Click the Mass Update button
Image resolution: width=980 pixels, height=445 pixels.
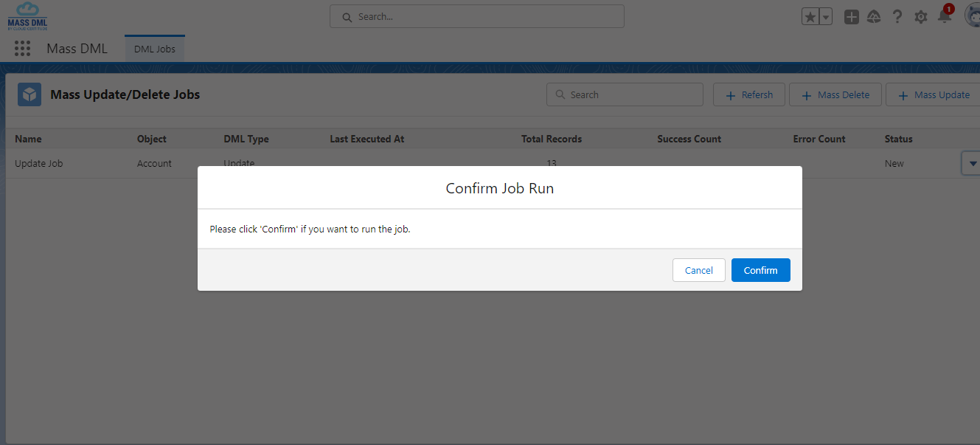[x=933, y=94]
